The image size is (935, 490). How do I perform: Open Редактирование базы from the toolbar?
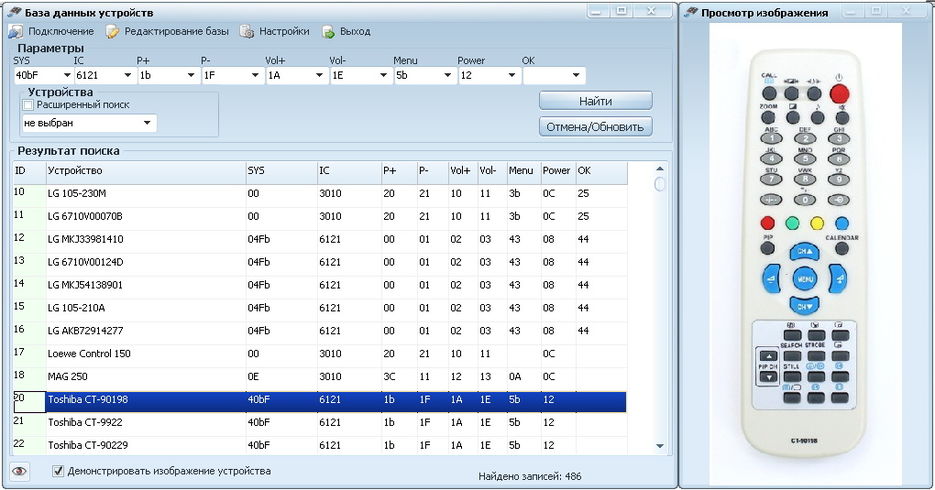[168, 32]
